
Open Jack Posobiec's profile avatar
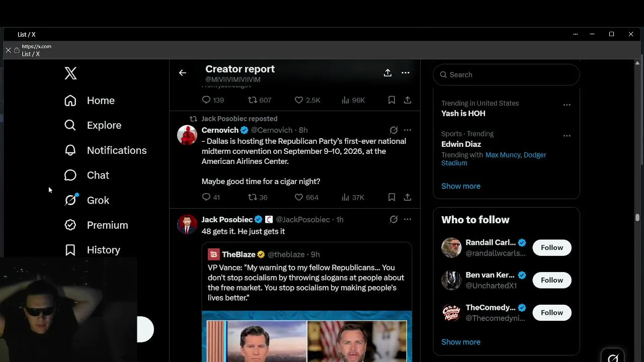point(187,224)
